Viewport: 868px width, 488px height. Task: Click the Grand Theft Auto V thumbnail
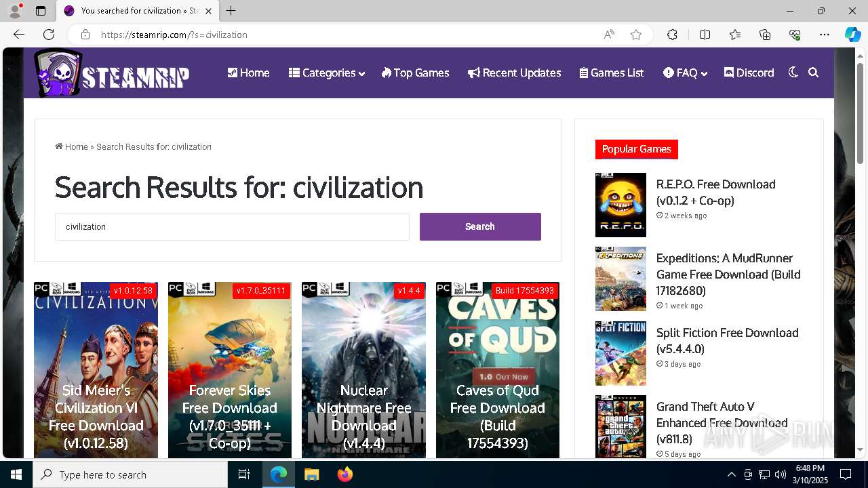tap(620, 426)
